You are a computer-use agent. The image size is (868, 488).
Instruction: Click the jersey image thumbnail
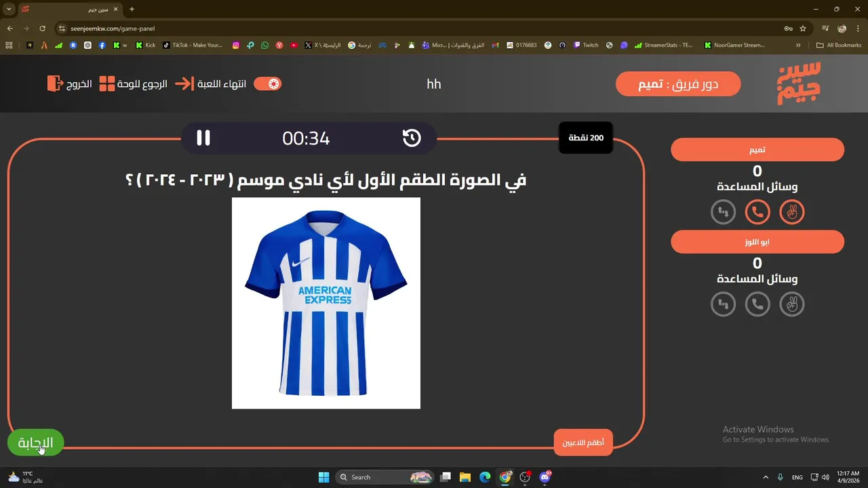tap(326, 303)
